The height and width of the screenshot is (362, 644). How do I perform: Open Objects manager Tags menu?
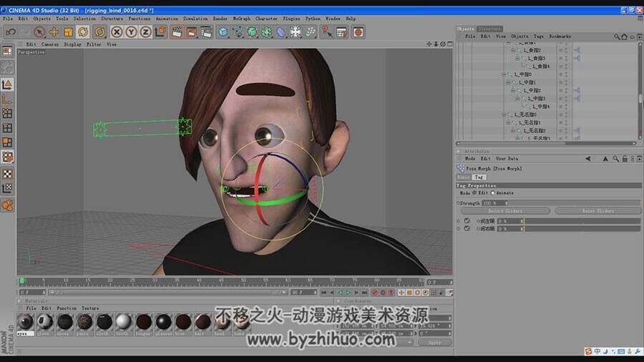click(538, 36)
